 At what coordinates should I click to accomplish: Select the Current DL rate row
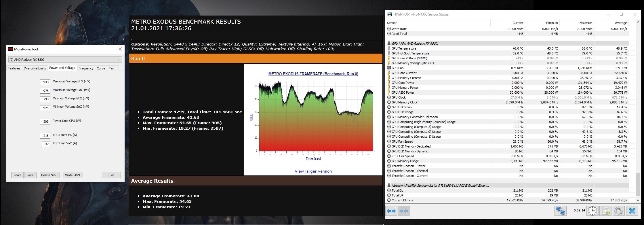coord(507,200)
